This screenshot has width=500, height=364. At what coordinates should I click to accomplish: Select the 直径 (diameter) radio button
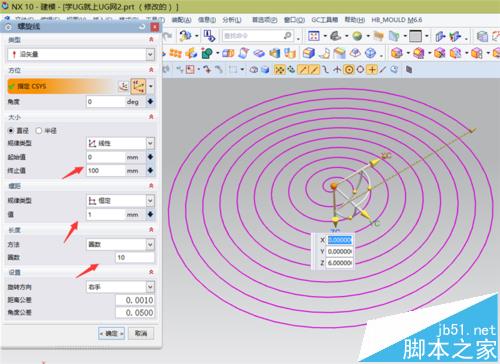(11, 131)
